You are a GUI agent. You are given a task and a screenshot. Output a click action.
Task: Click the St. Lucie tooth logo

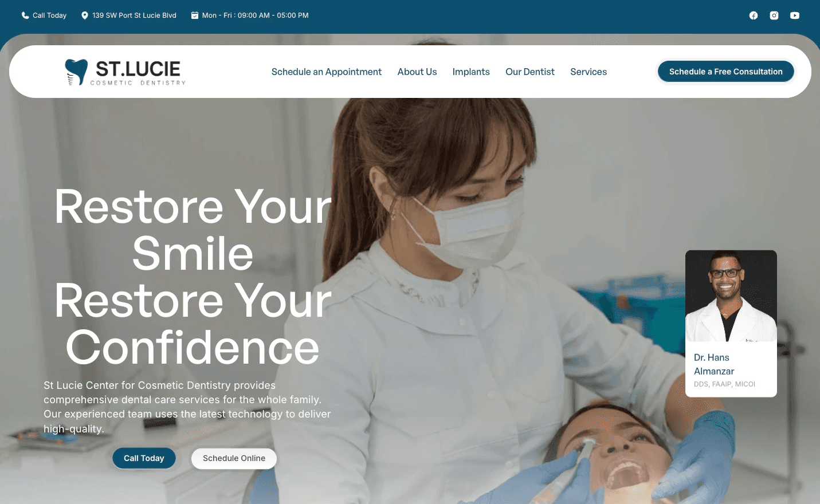coord(76,72)
